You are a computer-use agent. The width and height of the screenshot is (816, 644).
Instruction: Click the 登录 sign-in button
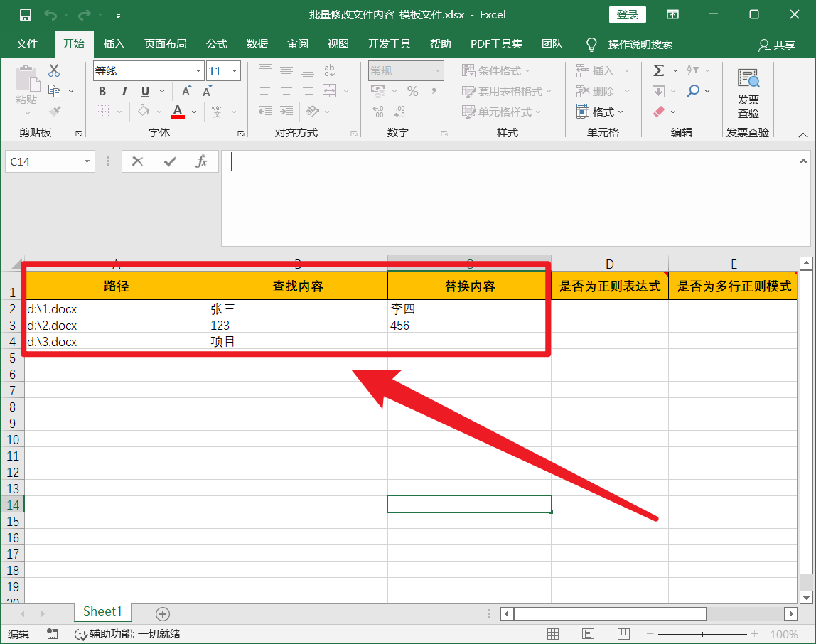point(627,15)
